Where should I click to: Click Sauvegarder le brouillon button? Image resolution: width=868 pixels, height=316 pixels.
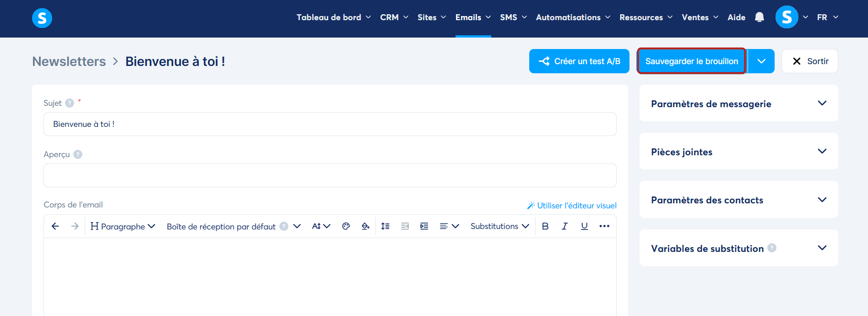click(x=692, y=61)
